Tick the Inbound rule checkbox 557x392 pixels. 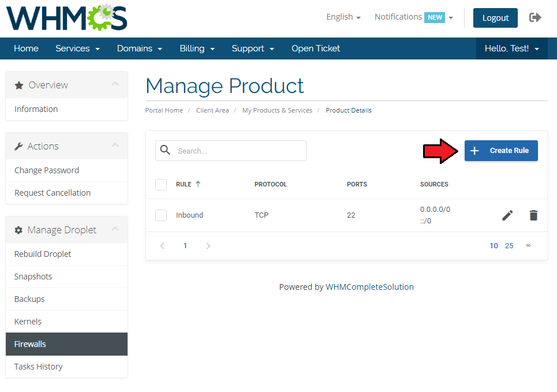pyautogui.click(x=161, y=215)
